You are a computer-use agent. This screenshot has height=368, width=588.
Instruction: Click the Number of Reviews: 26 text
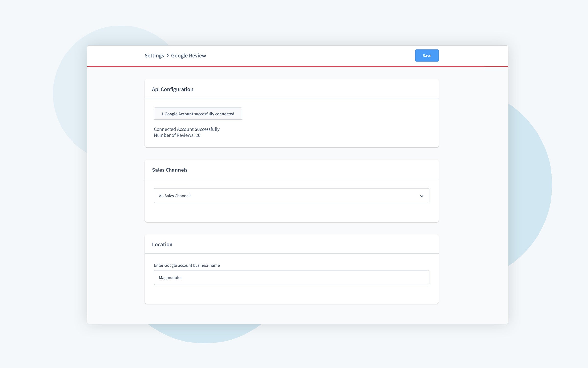pyautogui.click(x=177, y=135)
